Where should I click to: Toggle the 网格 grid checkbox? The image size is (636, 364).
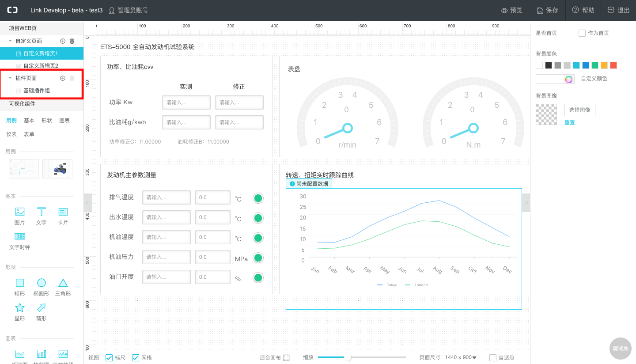point(136,358)
